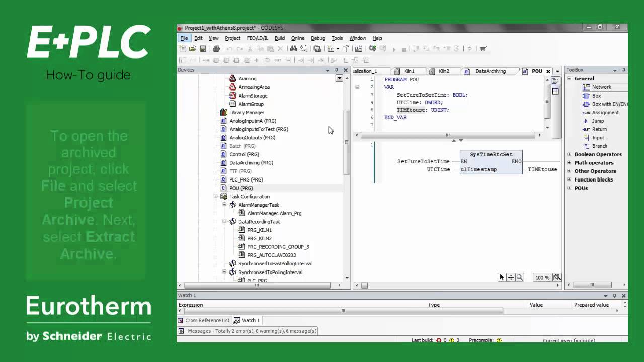
Task: Select Box with EN/ENO tool
Action: [x=605, y=104]
